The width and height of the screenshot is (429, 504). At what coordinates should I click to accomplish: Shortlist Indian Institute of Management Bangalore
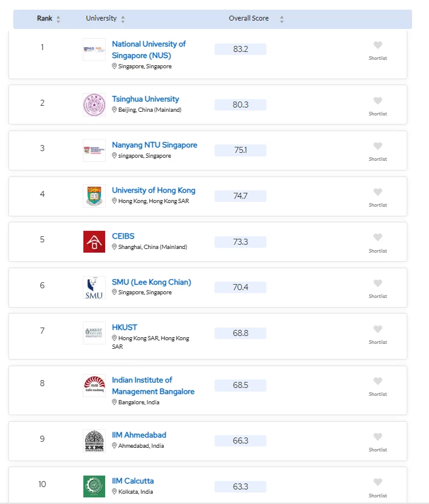(378, 381)
